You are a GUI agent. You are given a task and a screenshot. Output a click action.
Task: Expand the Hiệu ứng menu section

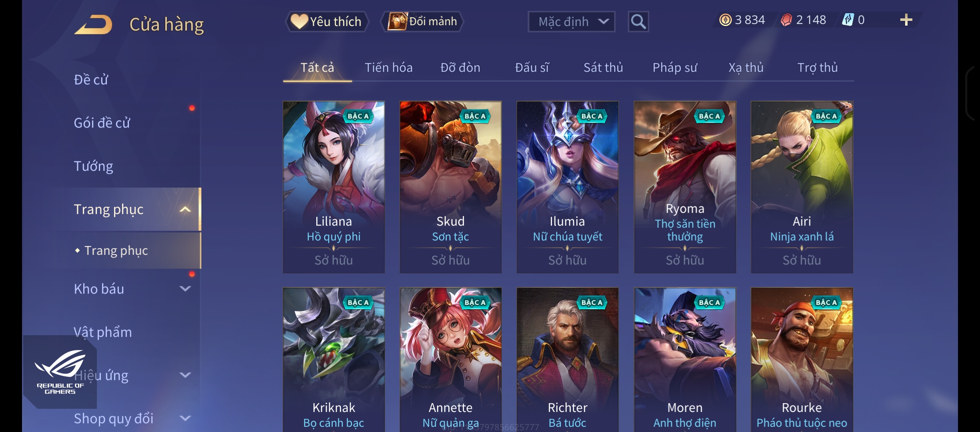(x=185, y=375)
